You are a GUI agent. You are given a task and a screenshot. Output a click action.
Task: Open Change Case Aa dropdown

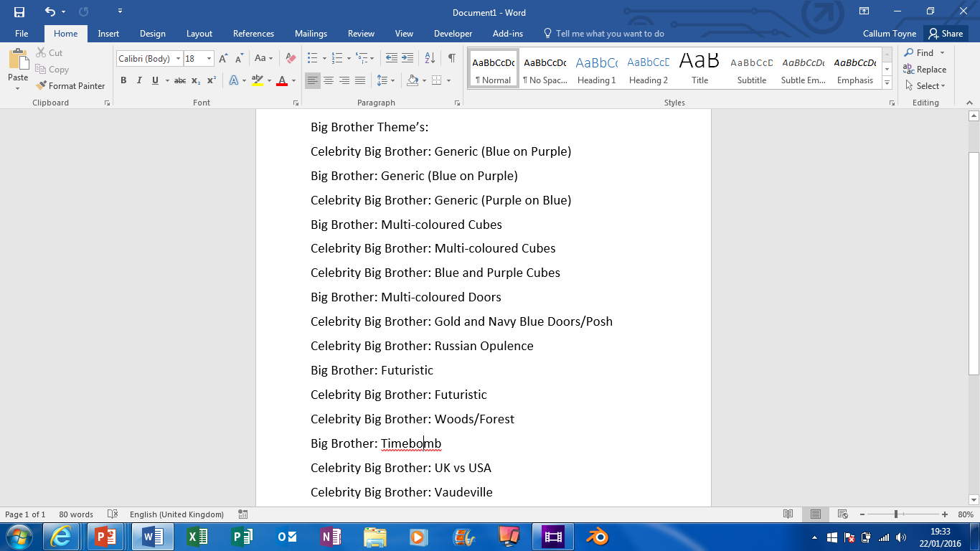tap(263, 59)
